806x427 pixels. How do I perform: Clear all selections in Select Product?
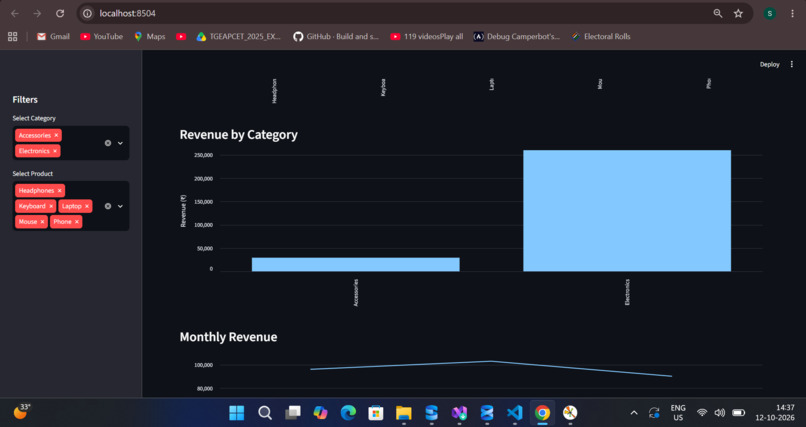point(108,206)
